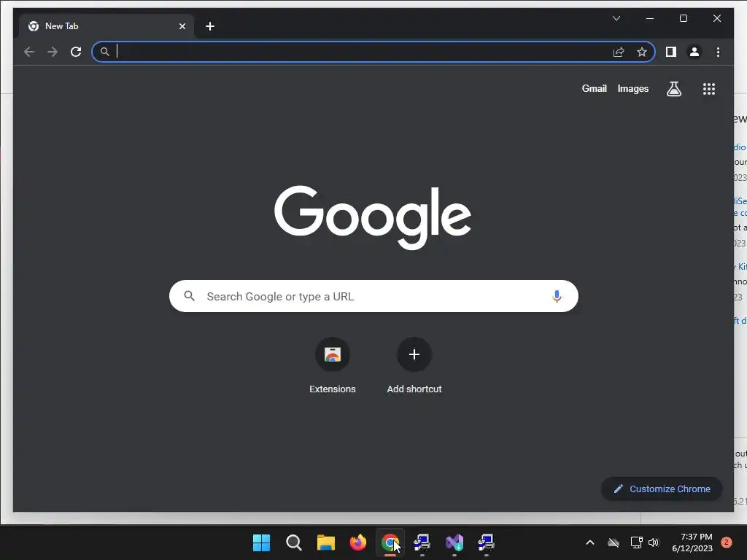
Task: Expand the tab search chevron
Action: click(x=616, y=18)
